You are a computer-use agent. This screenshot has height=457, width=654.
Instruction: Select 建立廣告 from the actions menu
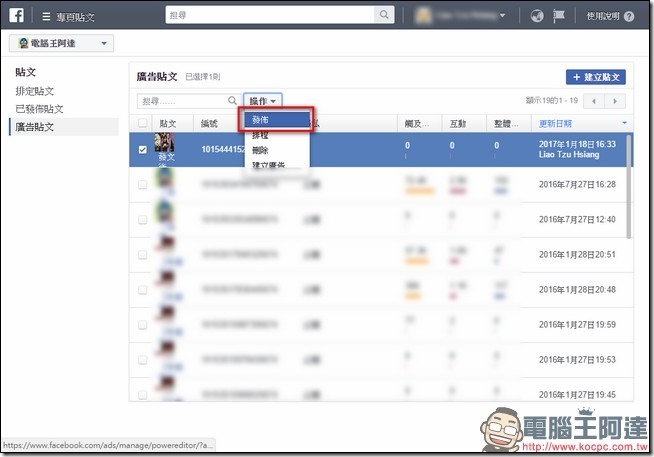click(276, 164)
